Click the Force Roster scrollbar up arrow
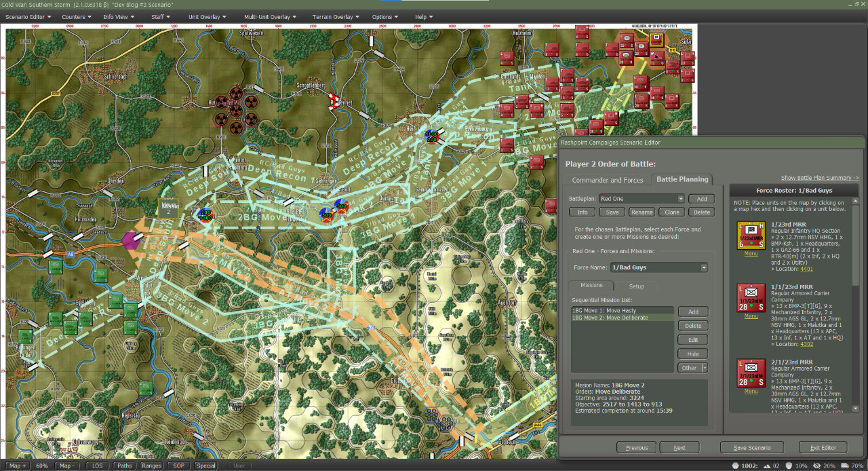The width and height of the screenshot is (868, 471). point(855,202)
